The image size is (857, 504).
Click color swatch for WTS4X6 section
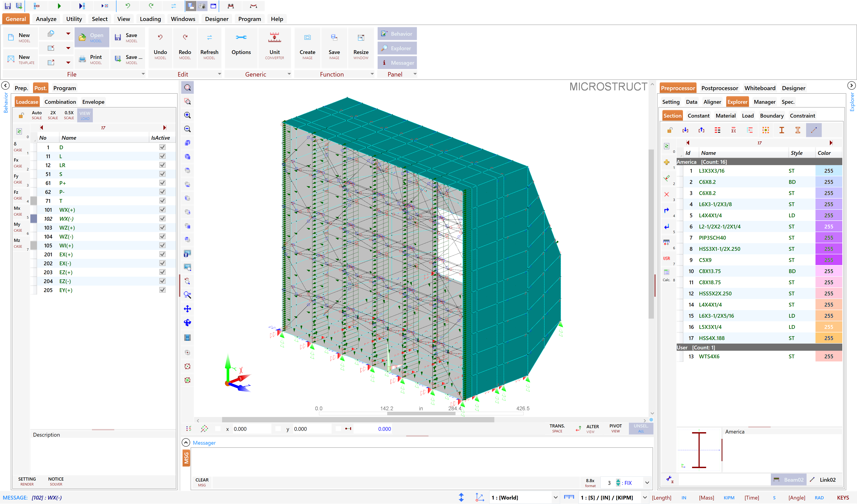(828, 356)
